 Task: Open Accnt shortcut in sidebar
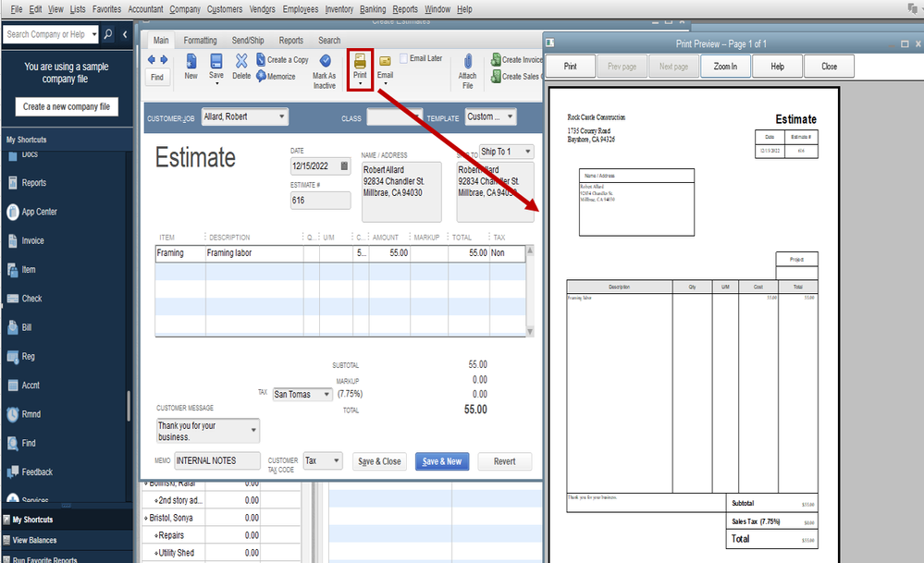point(23,386)
